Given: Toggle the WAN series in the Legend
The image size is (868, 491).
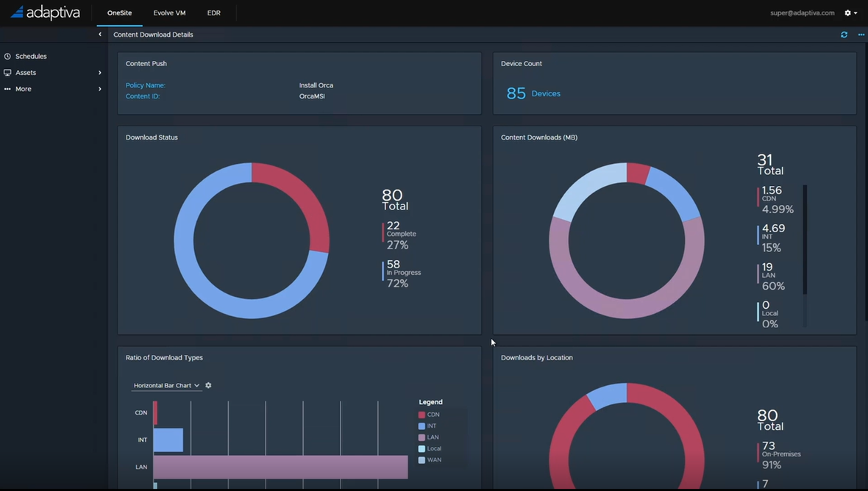Looking at the screenshot, I should click(433, 459).
